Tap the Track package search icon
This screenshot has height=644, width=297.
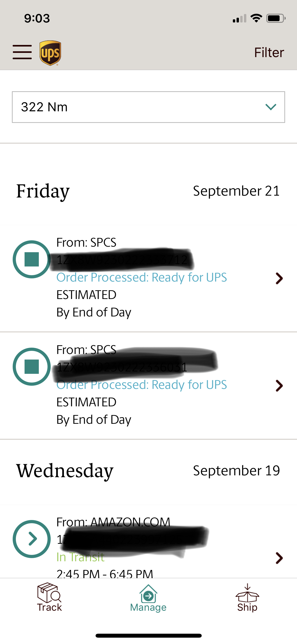49,593
